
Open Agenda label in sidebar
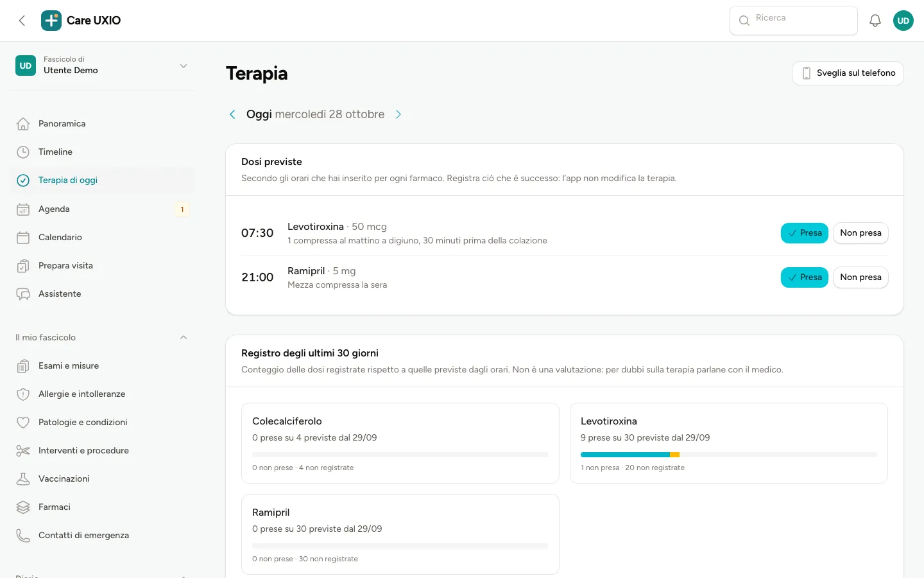[54, 209]
